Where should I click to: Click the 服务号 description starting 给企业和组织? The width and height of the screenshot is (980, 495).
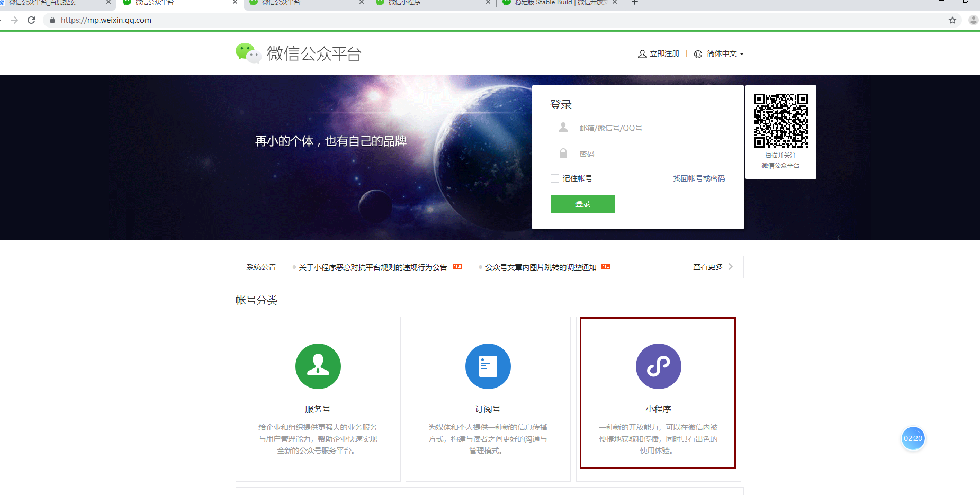(x=318, y=439)
